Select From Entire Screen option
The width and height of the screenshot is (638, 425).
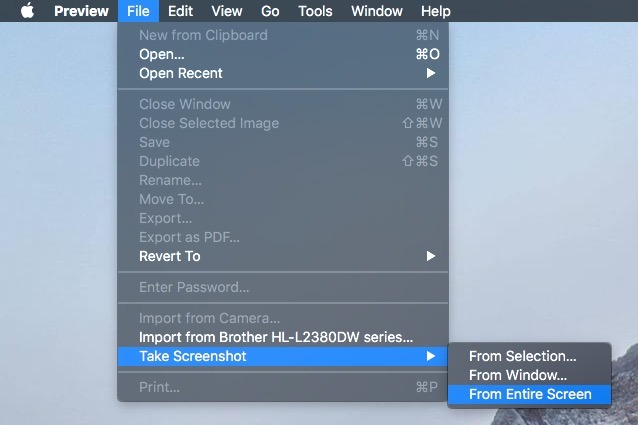click(529, 394)
